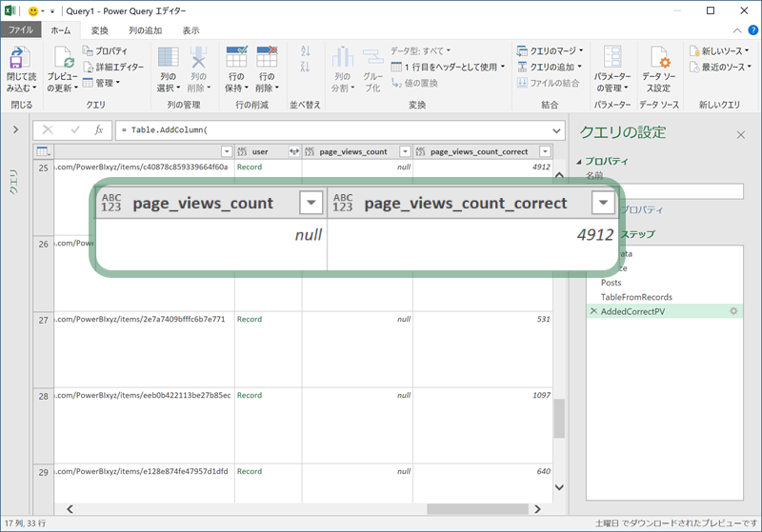
Task: Expand the collapsed クエリ pane chevron
Action: click(x=15, y=129)
